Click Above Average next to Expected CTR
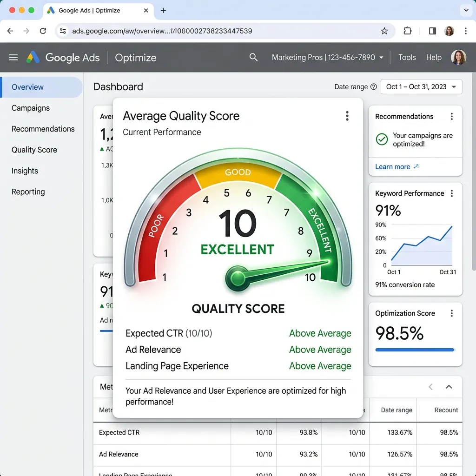The width and height of the screenshot is (476, 476). (320, 333)
